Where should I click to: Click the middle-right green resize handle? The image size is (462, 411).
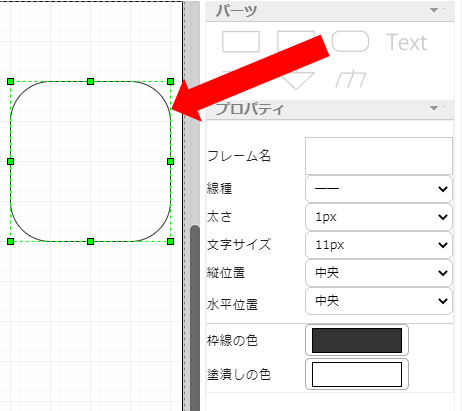(170, 161)
